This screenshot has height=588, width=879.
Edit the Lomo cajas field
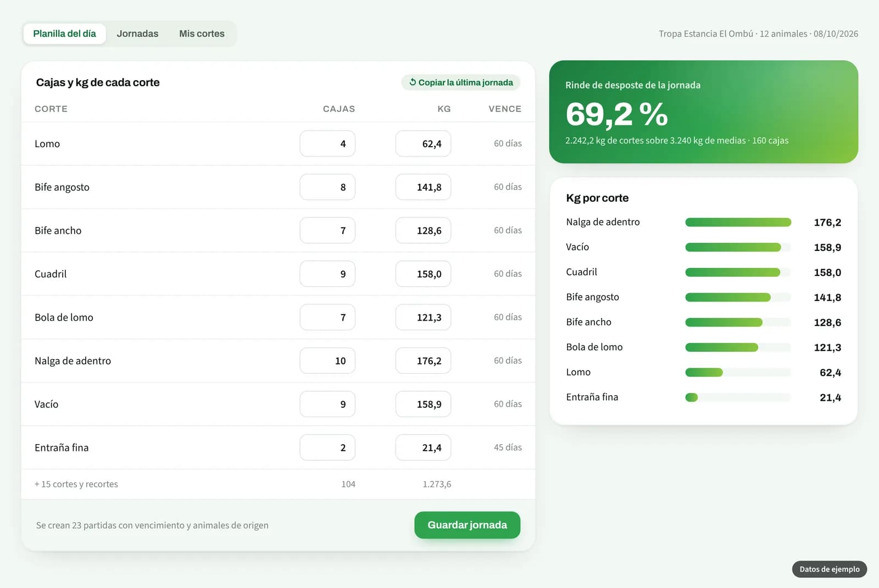coord(327,143)
